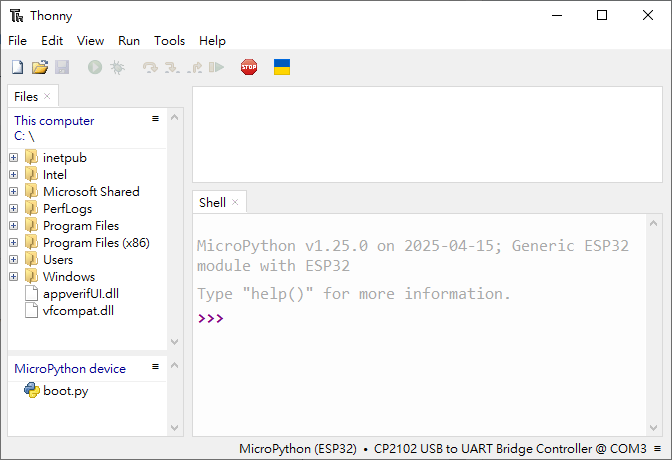This screenshot has width=672, height=460.
Task: Click the Windows folder icon
Action: (x=32, y=277)
